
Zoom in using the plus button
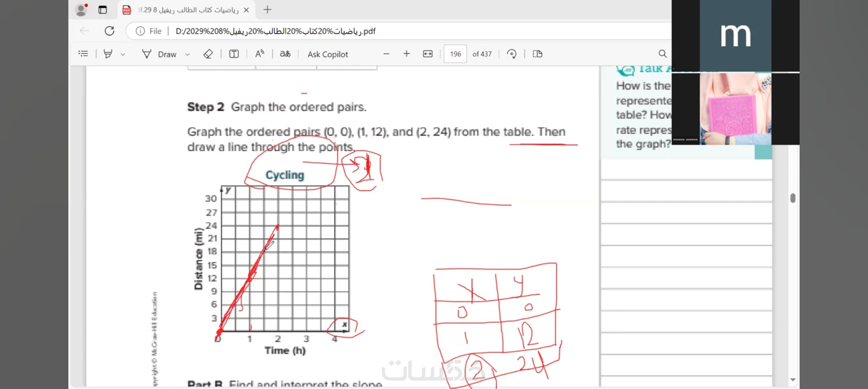tap(407, 54)
